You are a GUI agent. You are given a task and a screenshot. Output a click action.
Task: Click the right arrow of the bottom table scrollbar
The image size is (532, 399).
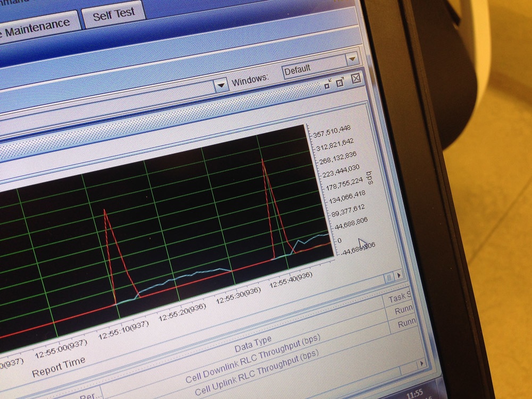tap(422, 363)
